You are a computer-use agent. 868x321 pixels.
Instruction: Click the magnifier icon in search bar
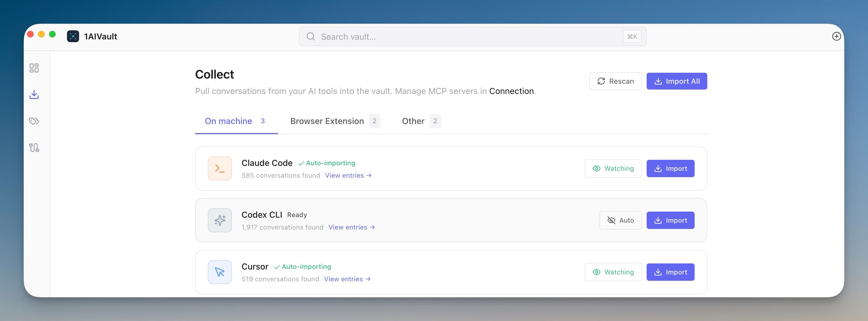point(311,36)
